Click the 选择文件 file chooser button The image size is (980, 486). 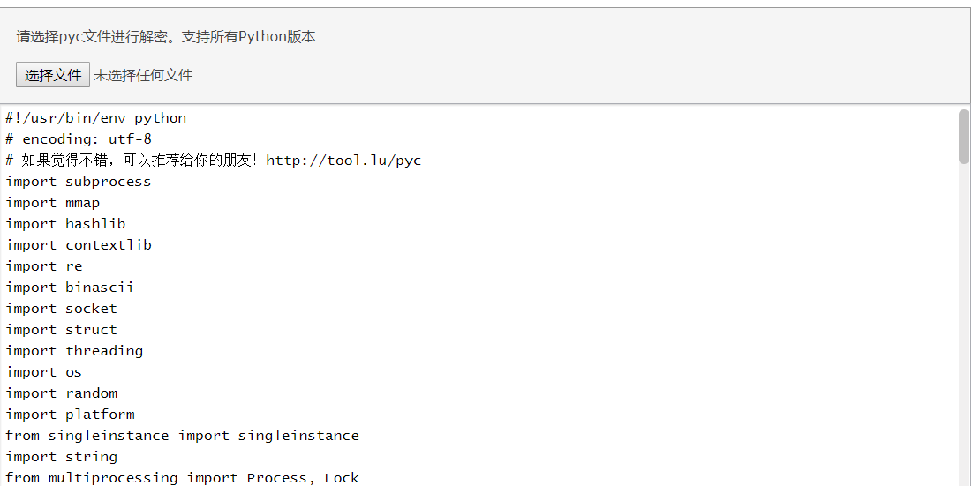[x=52, y=75]
